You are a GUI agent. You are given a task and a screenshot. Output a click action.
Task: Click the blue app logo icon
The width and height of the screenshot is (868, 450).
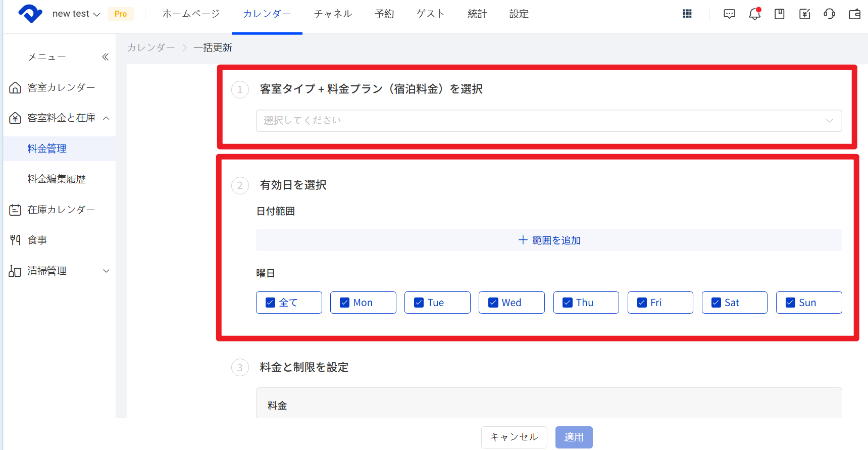[30, 14]
